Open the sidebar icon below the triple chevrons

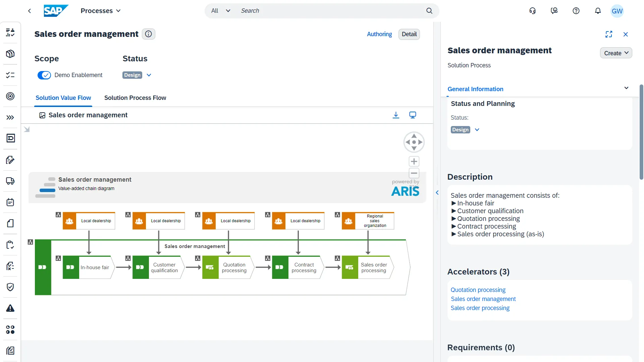click(10, 138)
